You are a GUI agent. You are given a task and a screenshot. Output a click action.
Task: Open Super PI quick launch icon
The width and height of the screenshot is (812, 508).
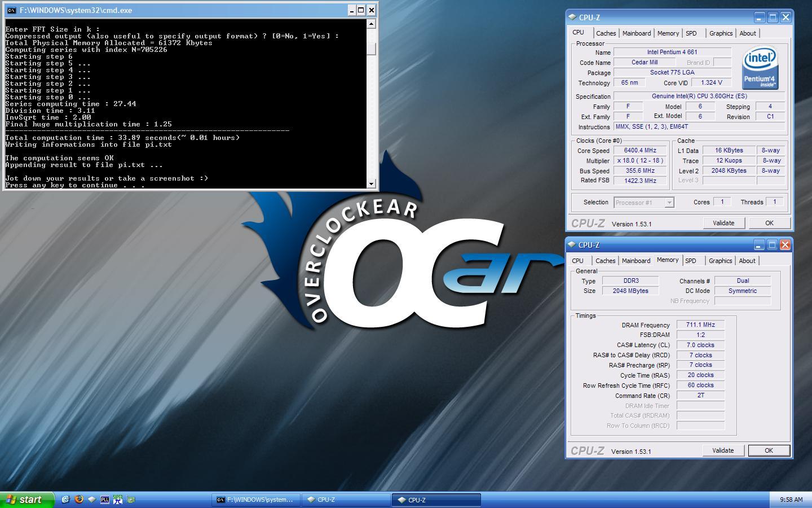tap(118, 500)
